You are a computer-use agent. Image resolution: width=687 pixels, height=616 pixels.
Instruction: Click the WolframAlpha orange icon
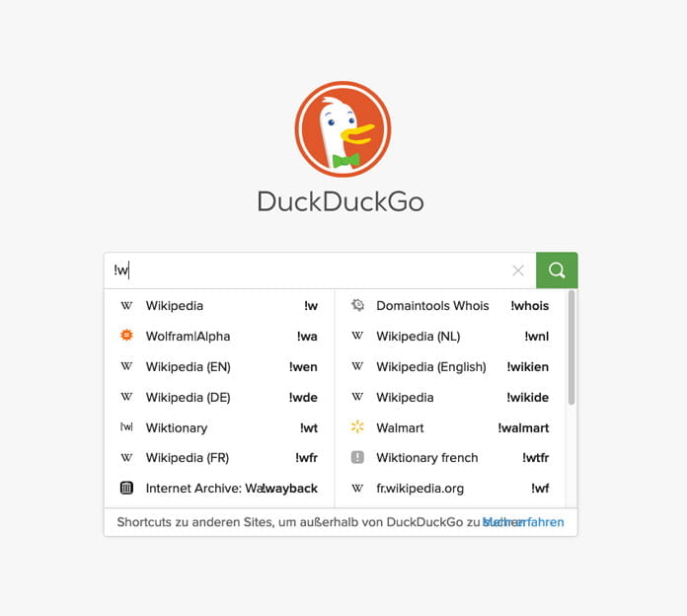pyautogui.click(x=126, y=336)
